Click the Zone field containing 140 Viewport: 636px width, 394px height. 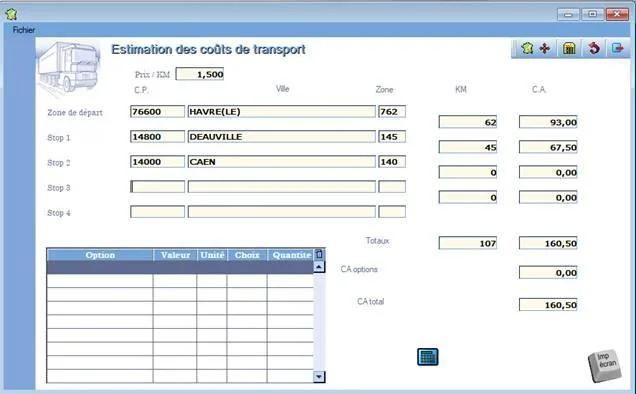pyautogui.click(x=392, y=162)
